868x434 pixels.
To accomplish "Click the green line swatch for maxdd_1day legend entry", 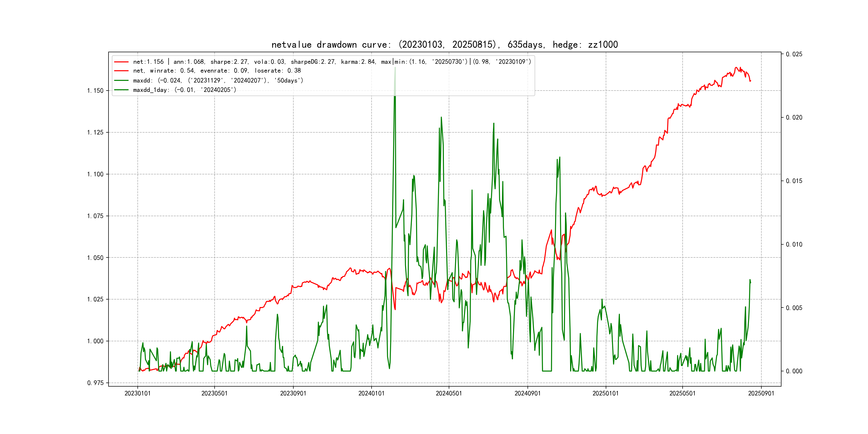I will point(121,90).
